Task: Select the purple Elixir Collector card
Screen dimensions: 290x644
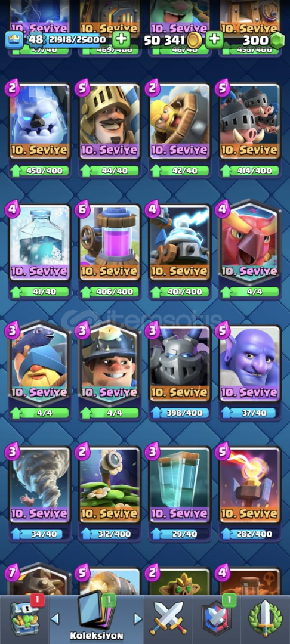Action: (x=110, y=243)
